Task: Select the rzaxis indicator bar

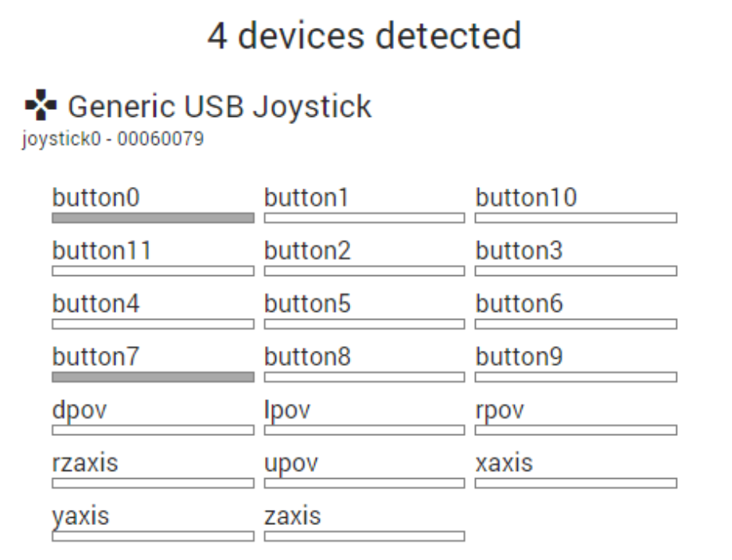Action: click(153, 484)
